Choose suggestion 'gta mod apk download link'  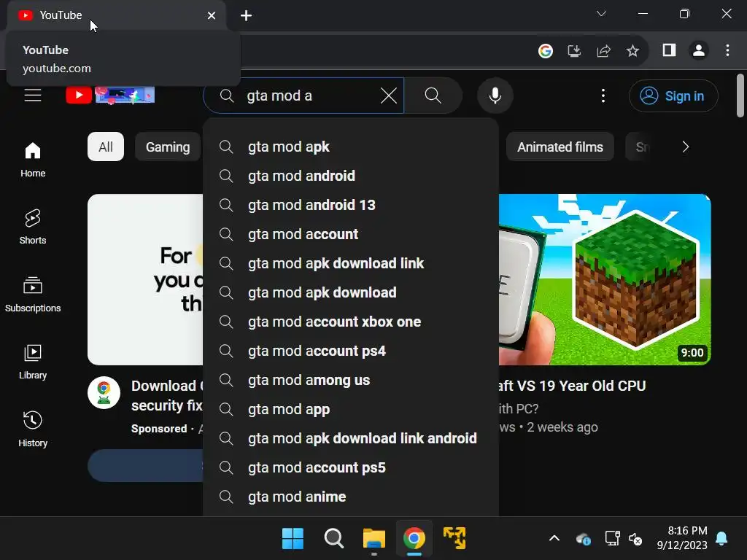click(x=351, y=263)
